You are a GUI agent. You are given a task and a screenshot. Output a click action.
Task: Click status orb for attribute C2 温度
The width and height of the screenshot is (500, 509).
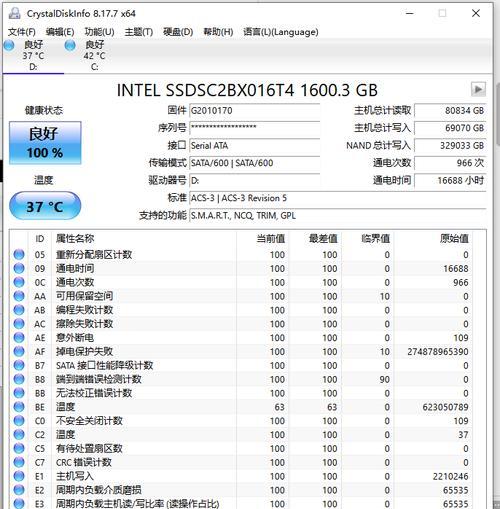19,434
